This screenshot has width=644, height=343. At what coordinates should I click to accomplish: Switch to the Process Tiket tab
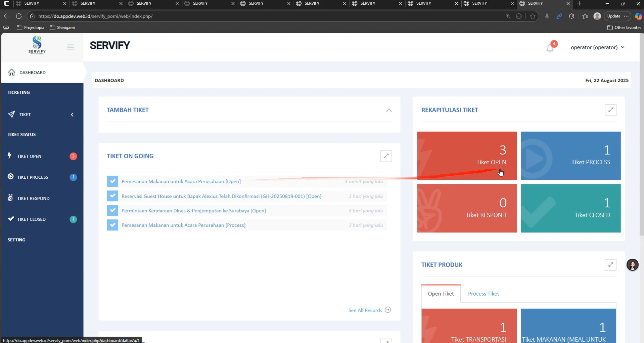483,294
